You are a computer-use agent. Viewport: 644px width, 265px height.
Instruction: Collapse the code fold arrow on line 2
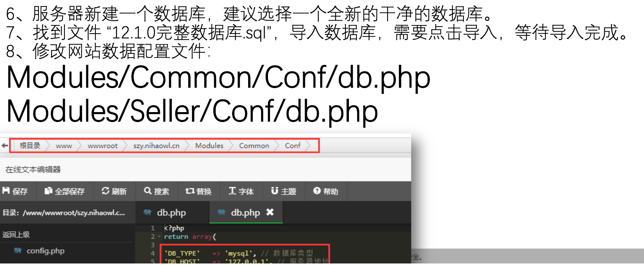pos(159,237)
